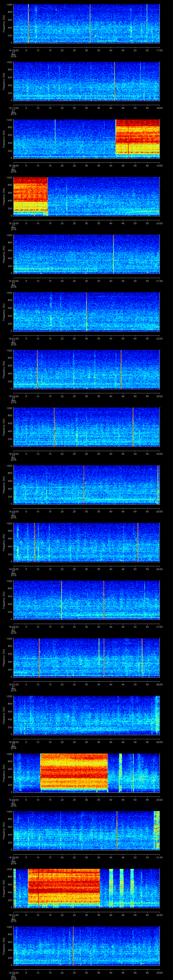Click the large red noise block in the 19:31 spectrogram

point(64,887)
